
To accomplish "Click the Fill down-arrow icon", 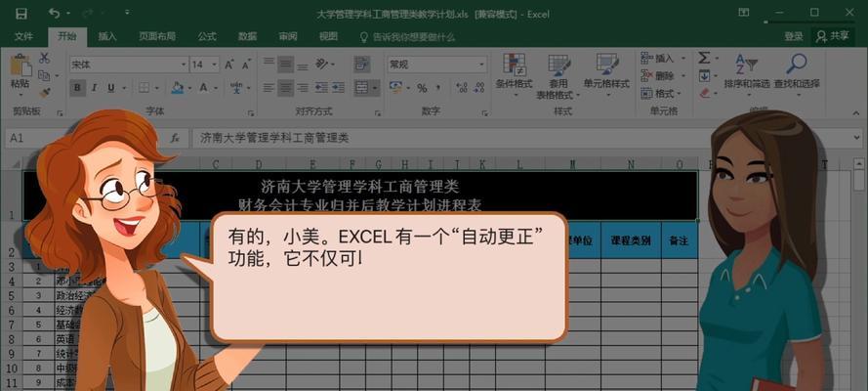I will [x=704, y=76].
